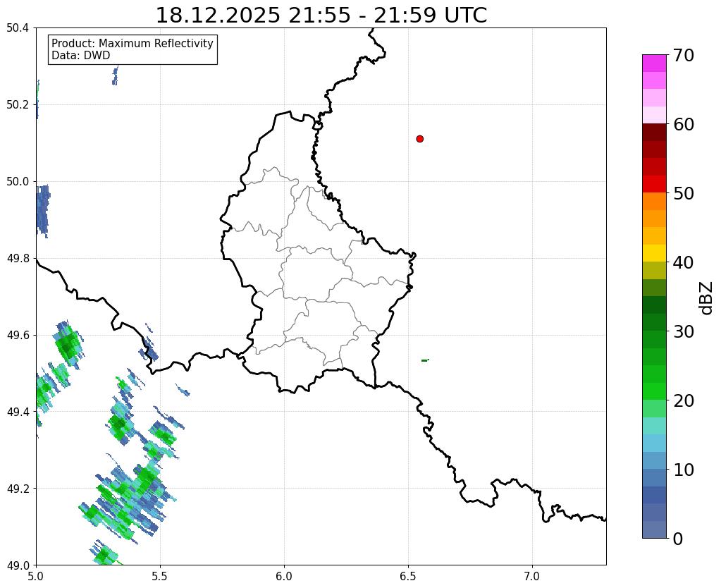Click the latitude axis label 49.0

(x=18, y=565)
